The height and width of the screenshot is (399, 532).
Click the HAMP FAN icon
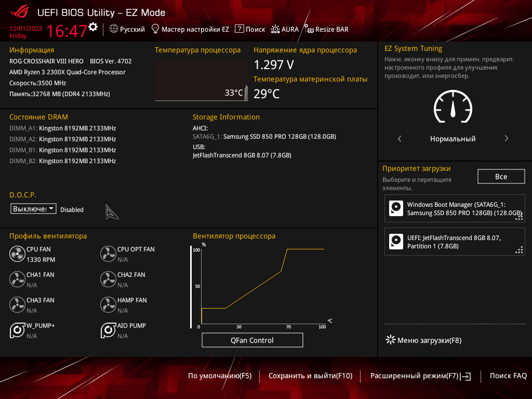[108, 305]
